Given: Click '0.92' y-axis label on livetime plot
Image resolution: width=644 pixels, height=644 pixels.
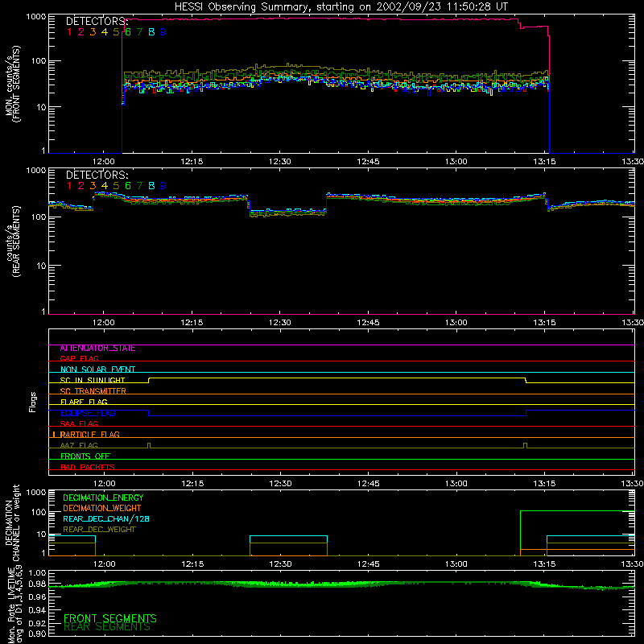Looking at the screenshot, I should pyautogui.click(x=37, y=623).
